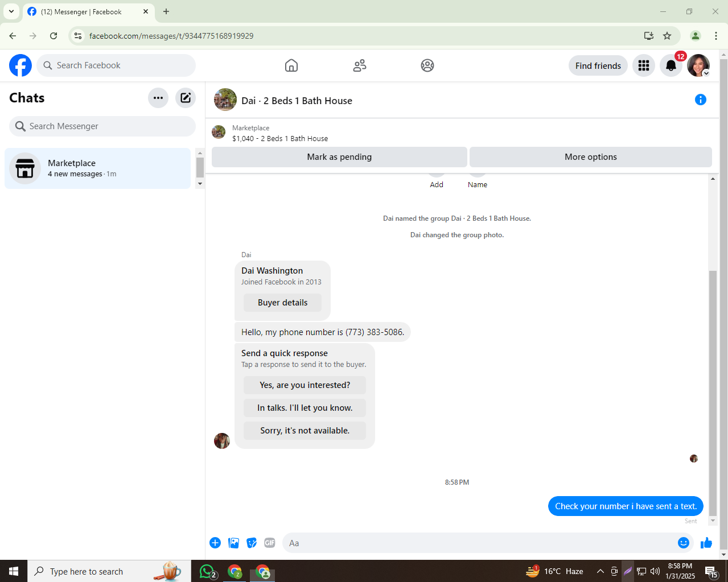Screen dimensions: 728x582
Task: Click the 'Name' label in chat
Action: pos(478,185)
